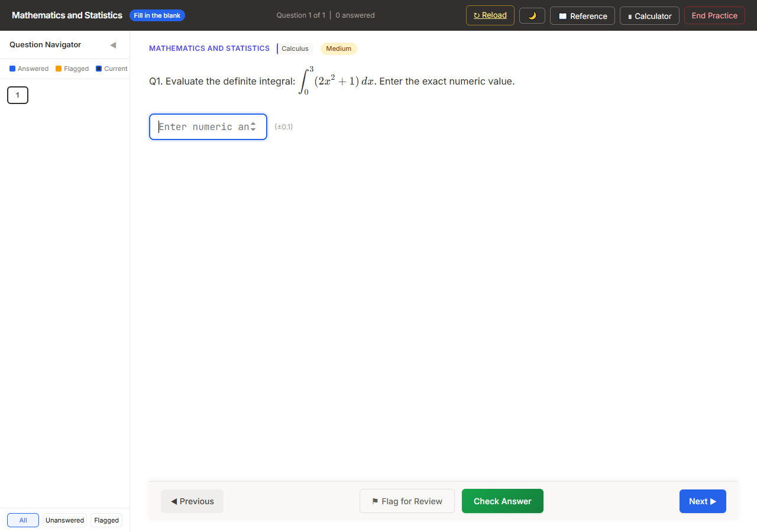The height and width of the screenshot is (532, 757).
Task: Click the Fill in the blank badge
Action: pos(157,15)
